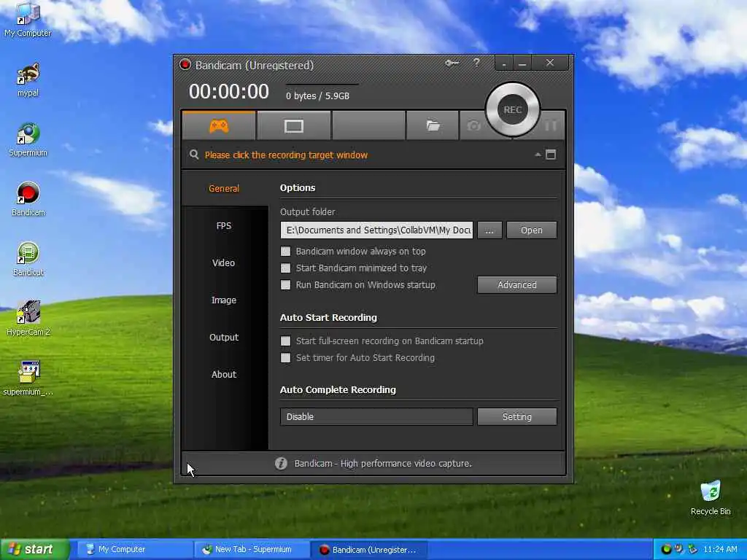The image size is (747, 560).
Task: Switch to the Output tab
Action: point(224,337)
